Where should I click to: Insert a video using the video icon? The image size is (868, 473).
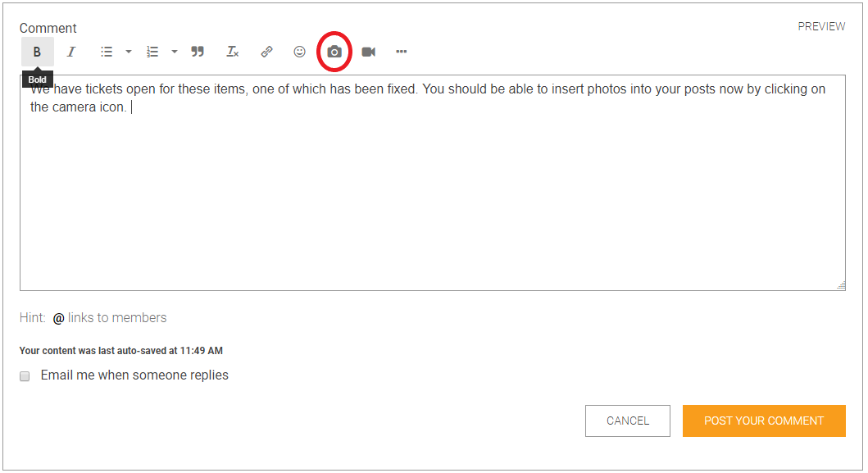pyautogui.click(x=369, y=52)
